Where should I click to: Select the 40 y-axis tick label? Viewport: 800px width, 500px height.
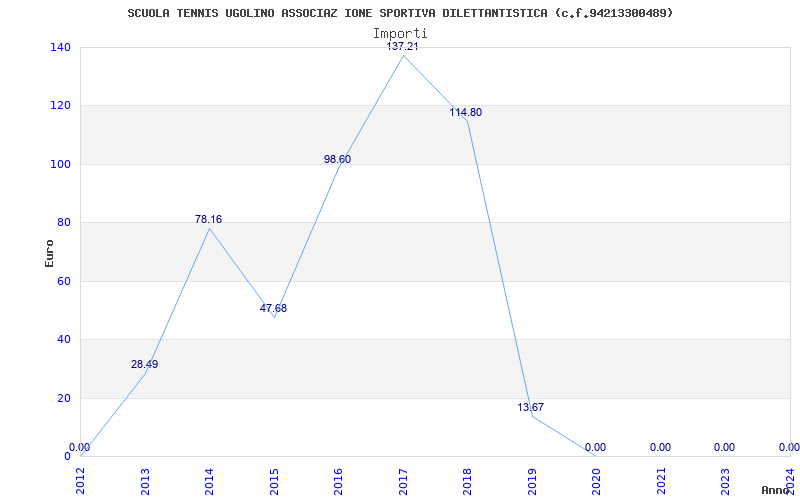[62, 339]
